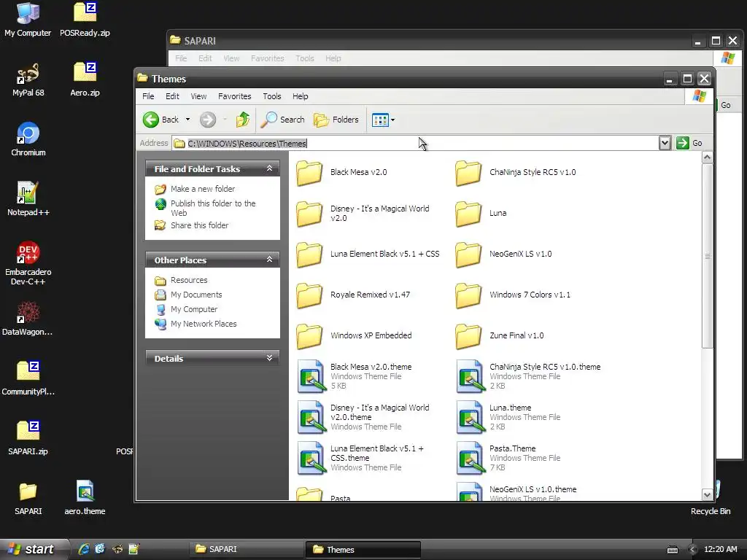
Task: Select the Windows XP Embedded folder
Action: click(354, 335)
